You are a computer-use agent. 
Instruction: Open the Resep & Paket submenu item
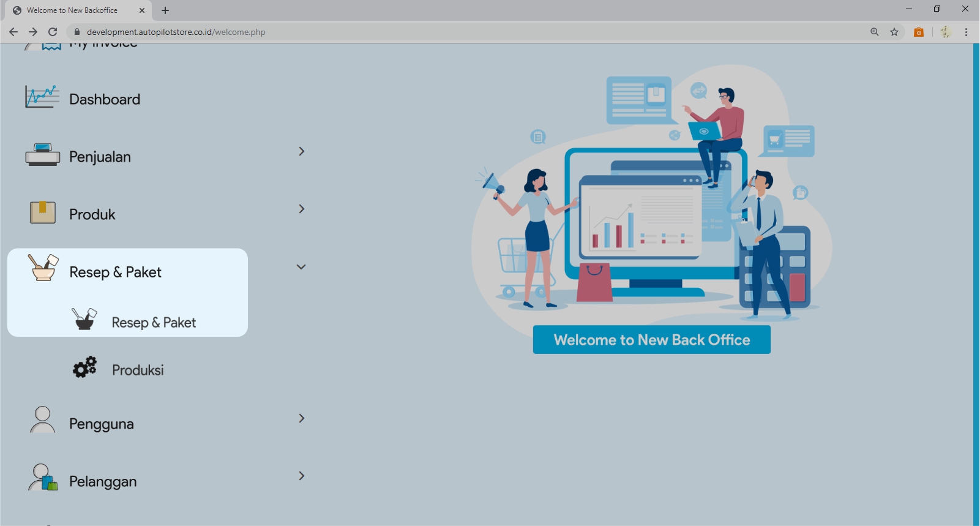(154, 323)
